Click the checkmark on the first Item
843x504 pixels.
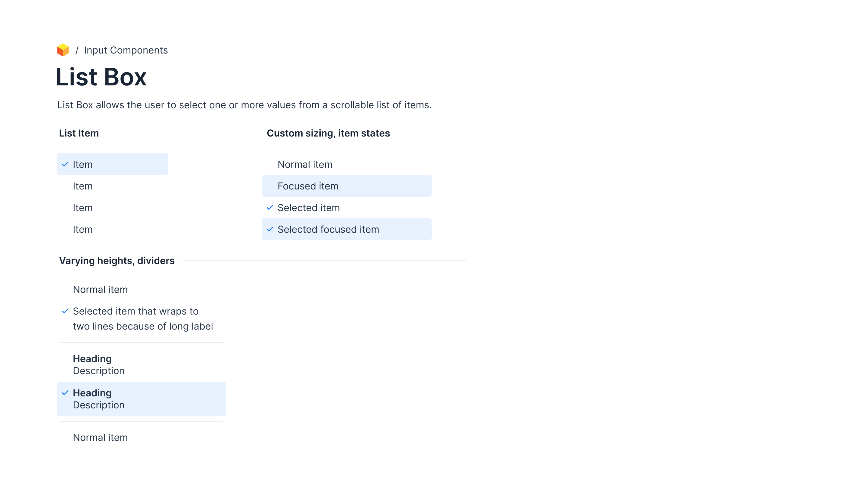[65, 164]
